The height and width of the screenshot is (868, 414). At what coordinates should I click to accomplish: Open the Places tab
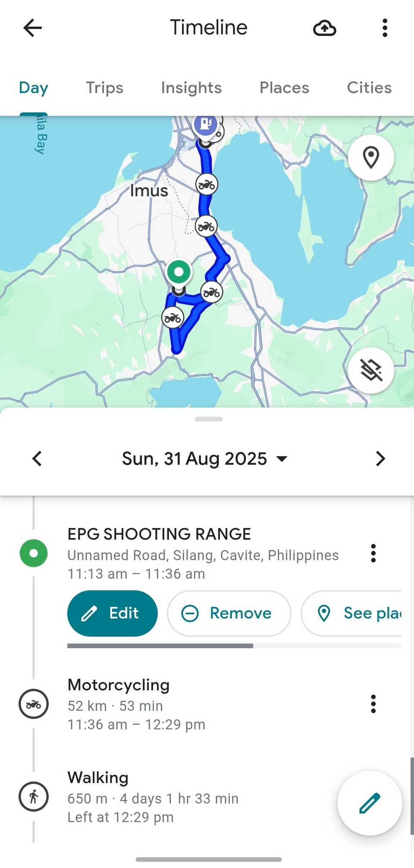[284, 88]
